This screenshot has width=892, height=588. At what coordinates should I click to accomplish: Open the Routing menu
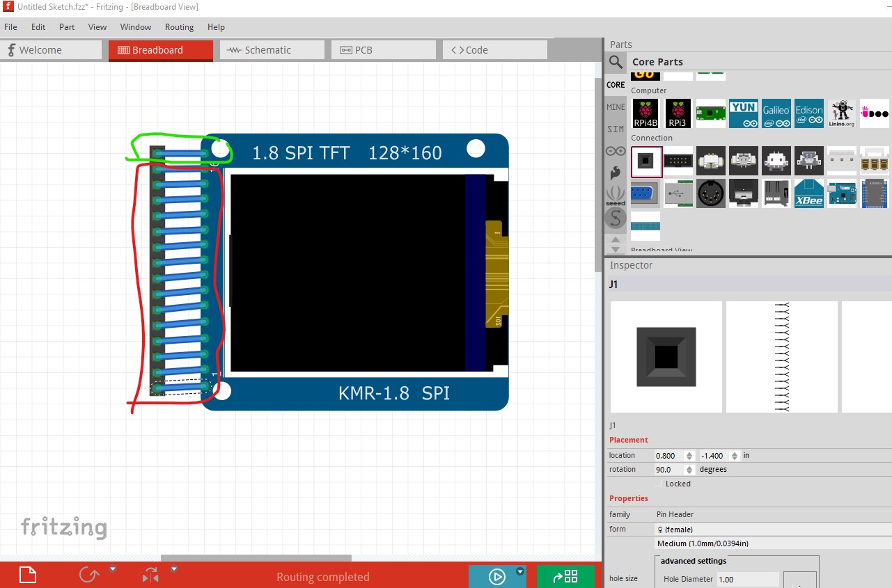[x=179, y=27]
